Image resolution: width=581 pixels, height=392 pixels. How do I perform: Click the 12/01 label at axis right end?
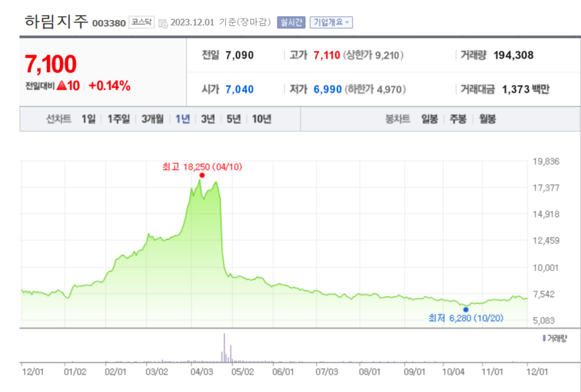[537, 371]
